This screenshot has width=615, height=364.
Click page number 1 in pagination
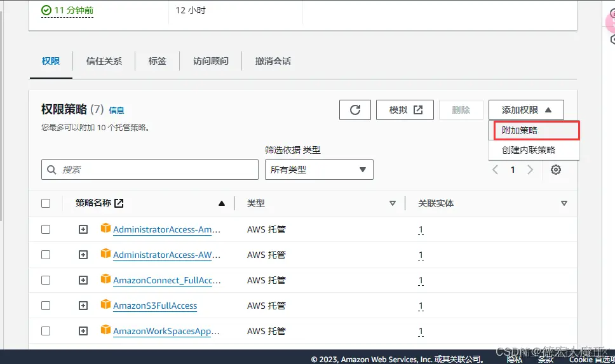pyautogui.click(x=512, y=170)
